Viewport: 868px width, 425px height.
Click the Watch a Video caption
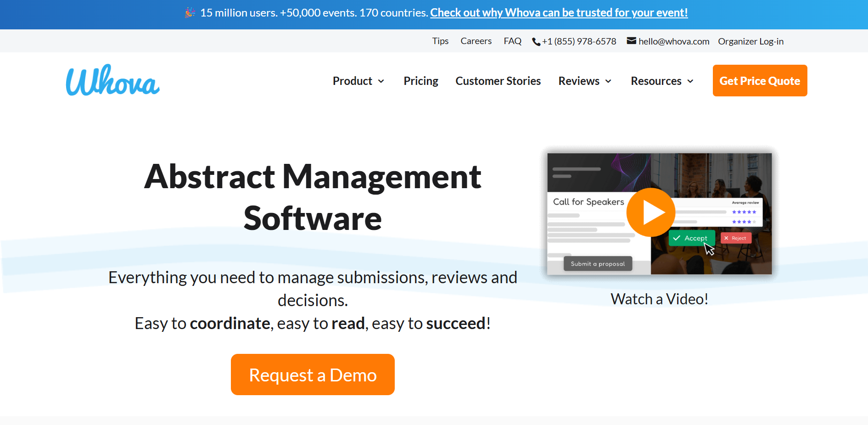[x=659, y=299]
